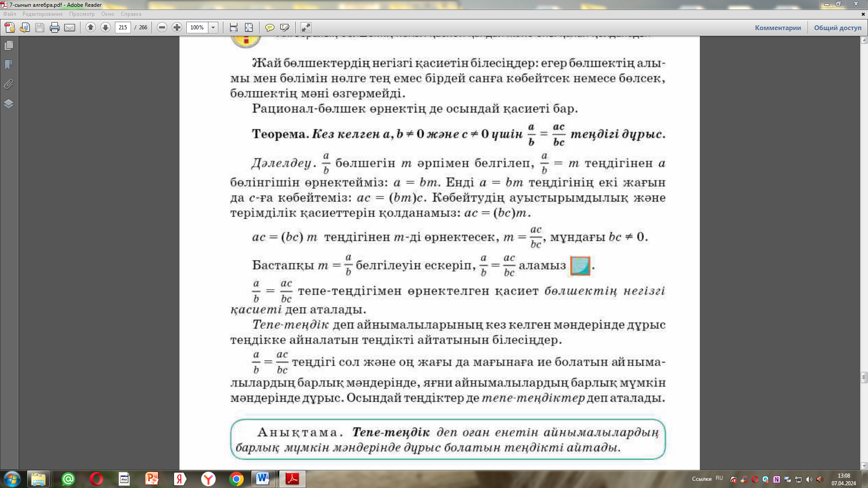Zoom out with the minus button
Screen dimensions: 868x488
(x=162, y=28)
